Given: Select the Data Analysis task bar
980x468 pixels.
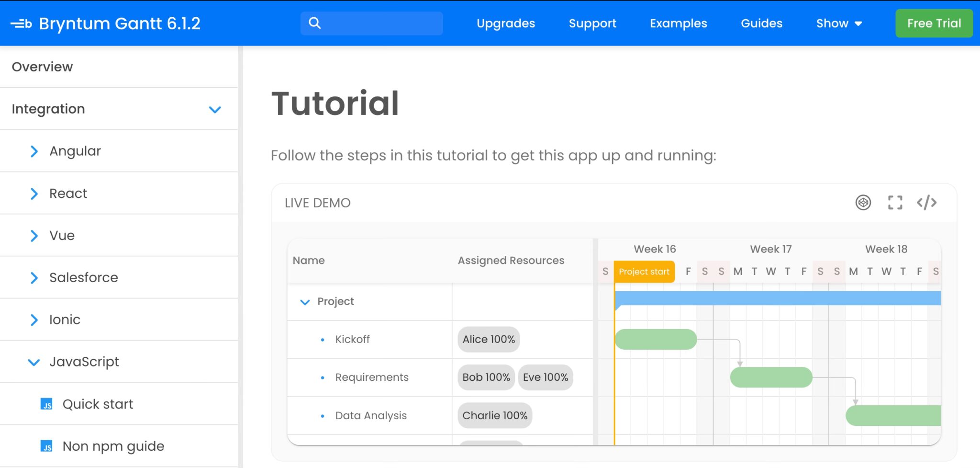Looking at the screenshot, I should pos(893,415).
